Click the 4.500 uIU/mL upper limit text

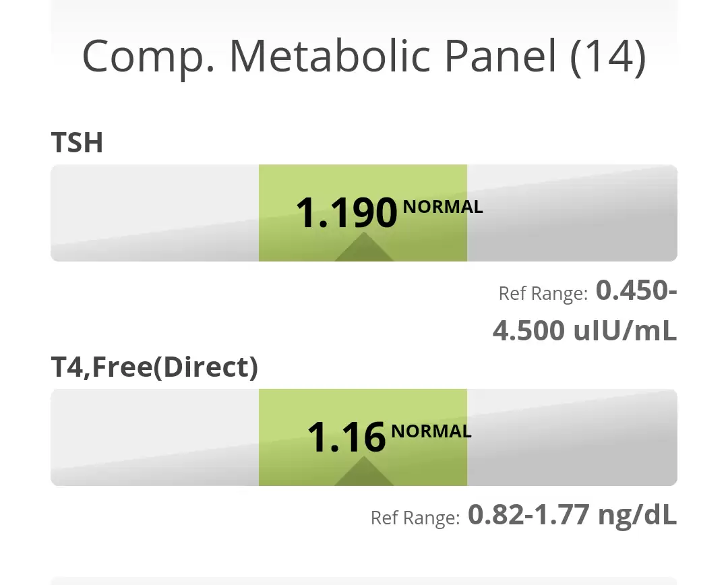click(584, 331)
